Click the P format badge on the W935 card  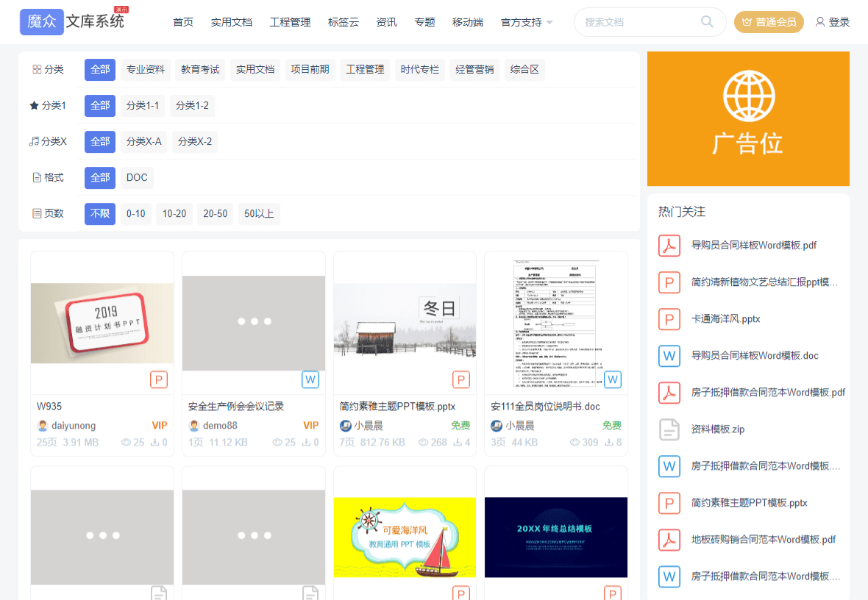(159, 379)
